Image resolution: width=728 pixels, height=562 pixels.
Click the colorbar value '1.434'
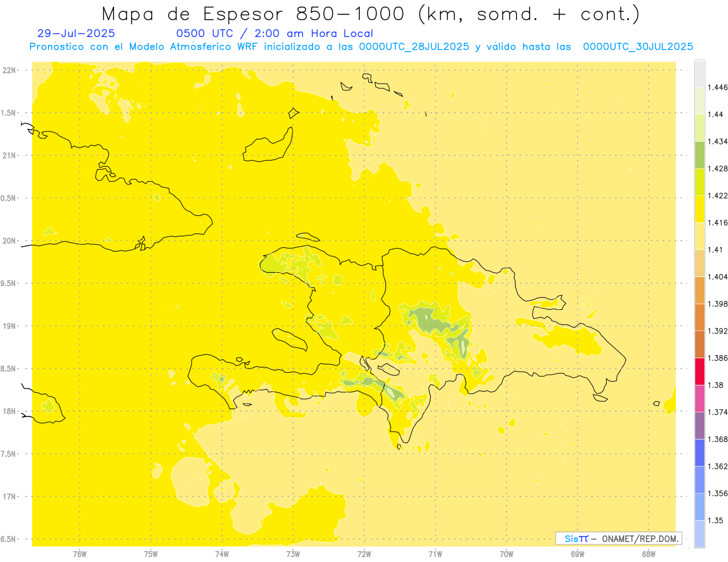pyautogui.click(x=718, y=142)
